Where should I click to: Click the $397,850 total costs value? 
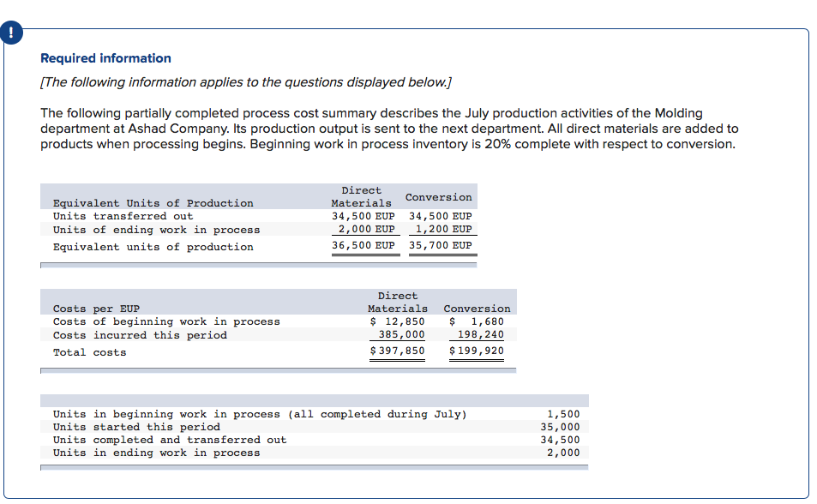pos(399,351)
